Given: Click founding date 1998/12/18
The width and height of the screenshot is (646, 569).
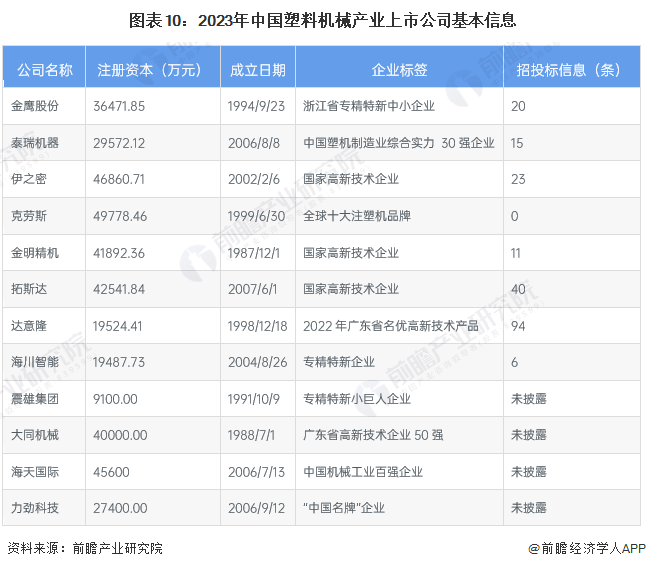Looking at the screenshot, I should coord(257,326).
